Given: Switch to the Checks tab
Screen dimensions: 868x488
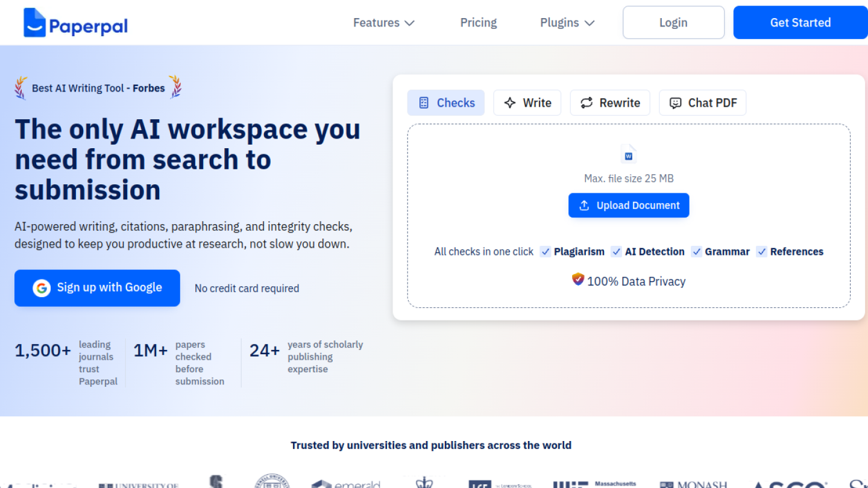Looking at the screenshot, I should coord(446,103).
